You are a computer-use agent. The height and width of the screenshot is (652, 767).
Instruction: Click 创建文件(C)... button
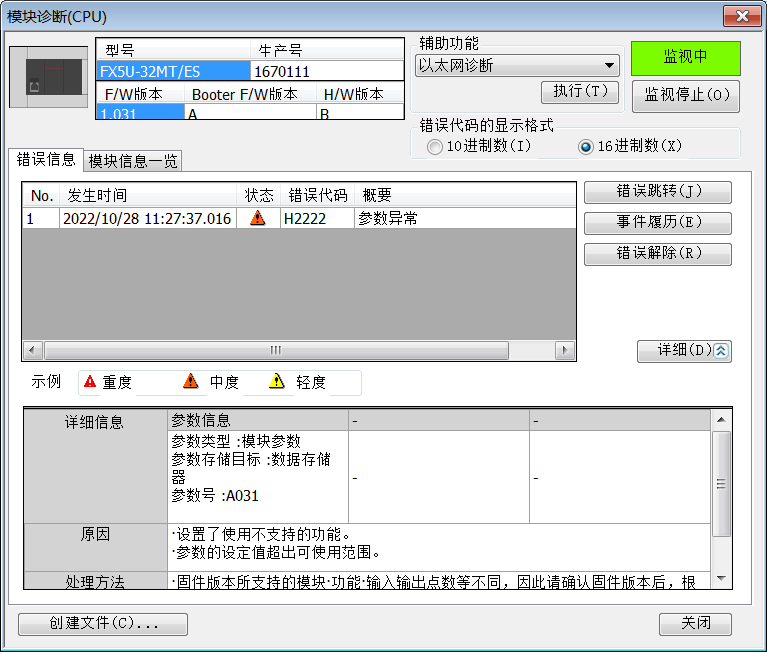click(103, 624)
